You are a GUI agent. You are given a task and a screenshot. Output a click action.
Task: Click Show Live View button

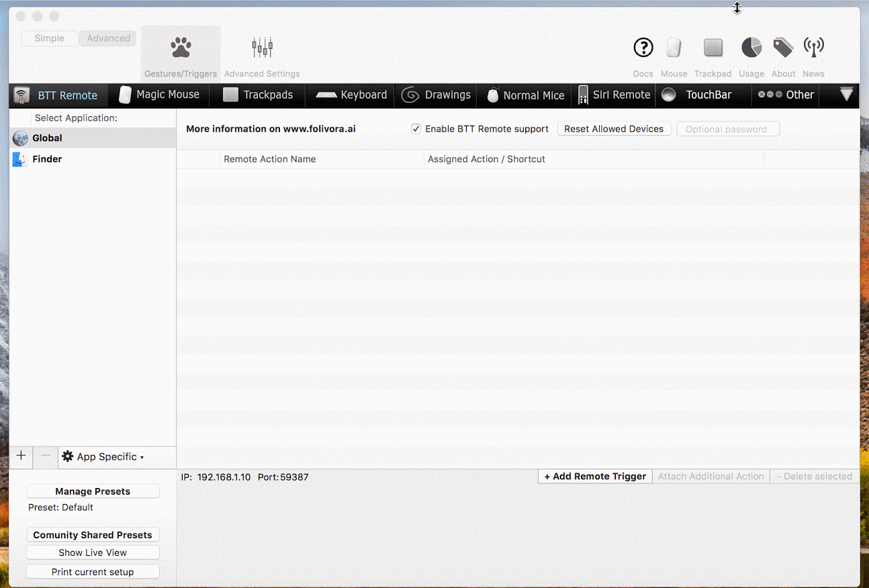click(x=93, y=552)
